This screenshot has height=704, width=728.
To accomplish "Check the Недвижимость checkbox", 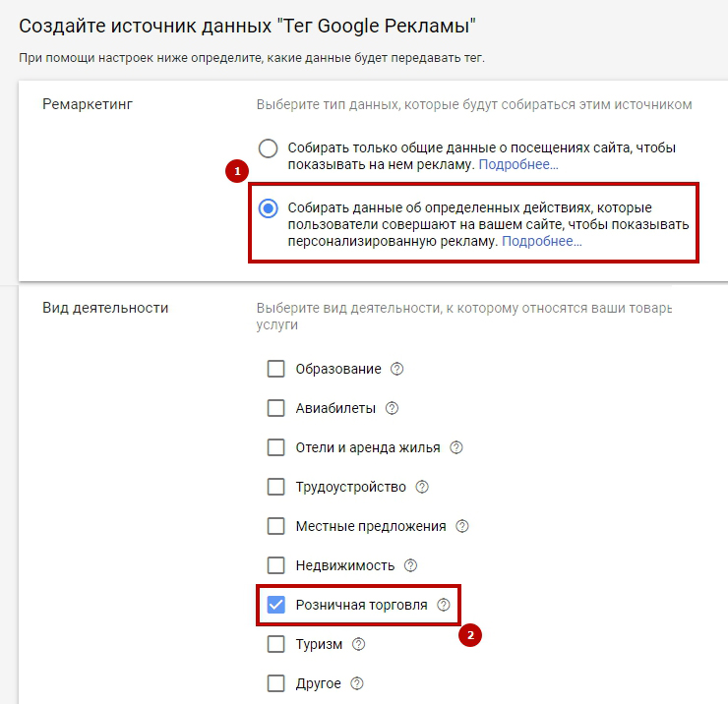I will (276, 565).
